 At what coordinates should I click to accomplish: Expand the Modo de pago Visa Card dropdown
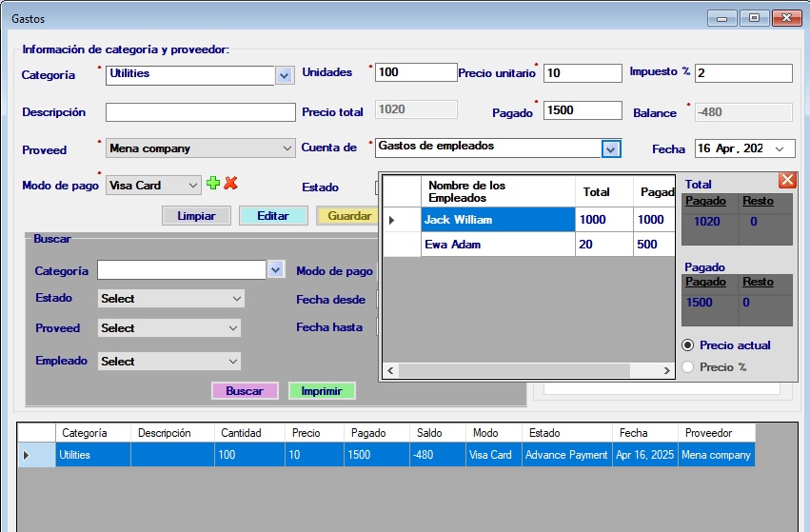tap(193, 186)
